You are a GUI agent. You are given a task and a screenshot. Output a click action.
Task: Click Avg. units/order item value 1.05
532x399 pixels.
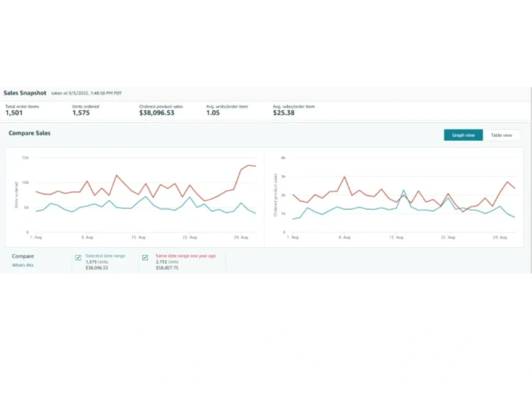[x=213, y=113]
